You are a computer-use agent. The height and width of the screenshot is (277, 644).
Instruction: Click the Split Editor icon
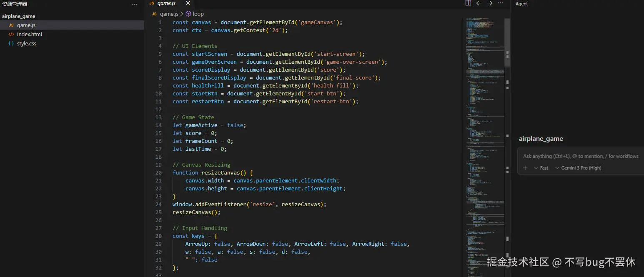pyautogui.click(x=468, y=3)
